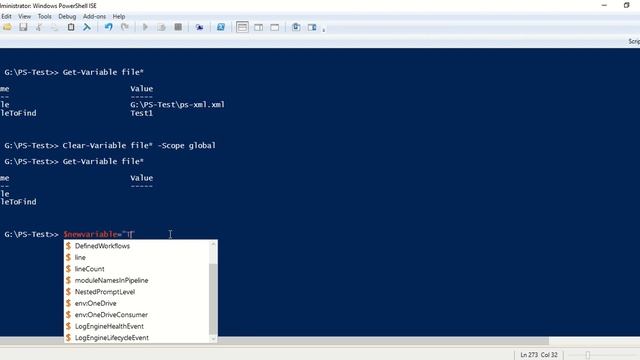
Task: Click New Remote PowerShell Tab icon
Action: click(x=199, y=27)
